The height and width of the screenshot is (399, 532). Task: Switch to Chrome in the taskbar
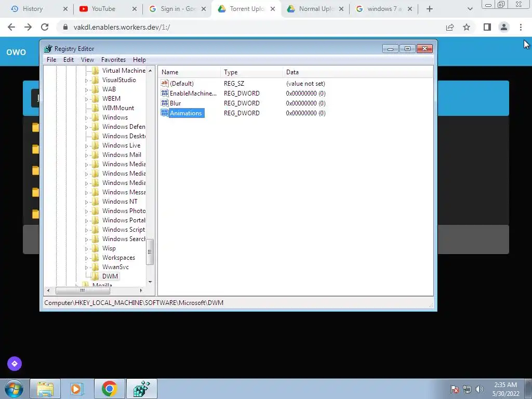tap(109, 389)
